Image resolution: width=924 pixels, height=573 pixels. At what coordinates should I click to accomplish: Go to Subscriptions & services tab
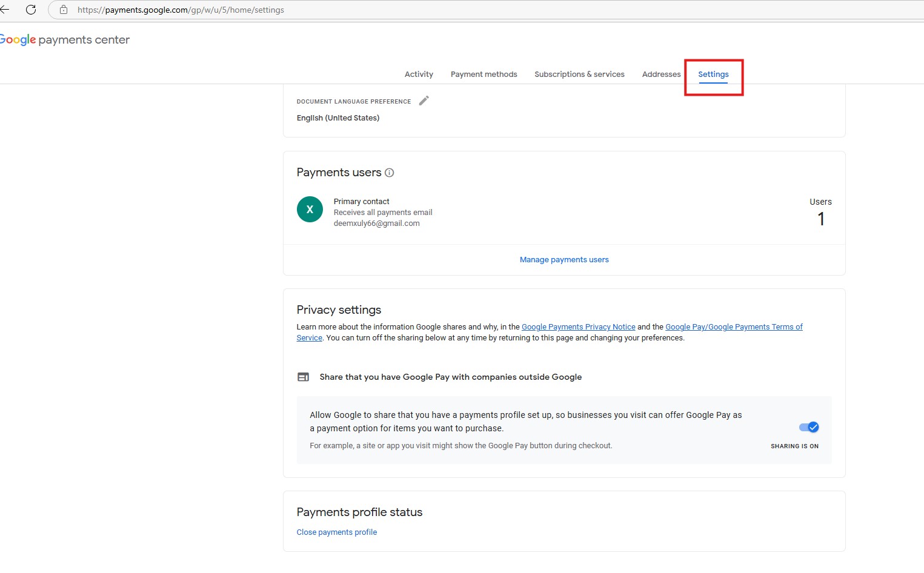[x=579, y=75]
